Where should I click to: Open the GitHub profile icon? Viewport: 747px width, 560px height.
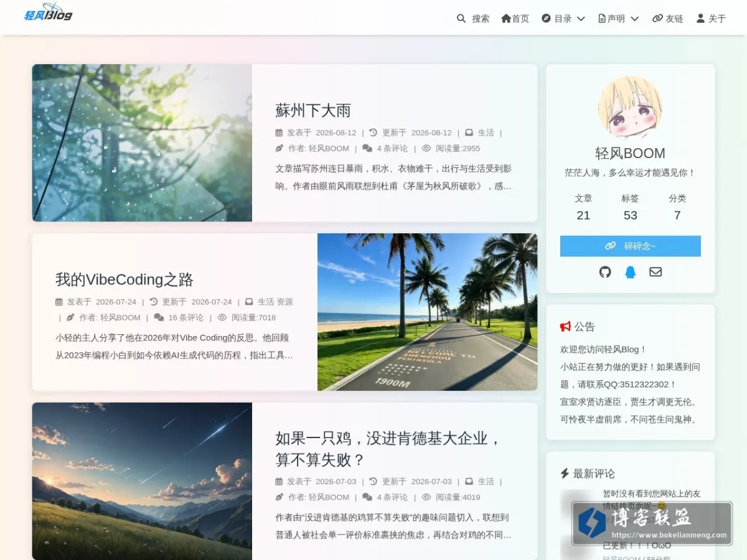(605, 272)
